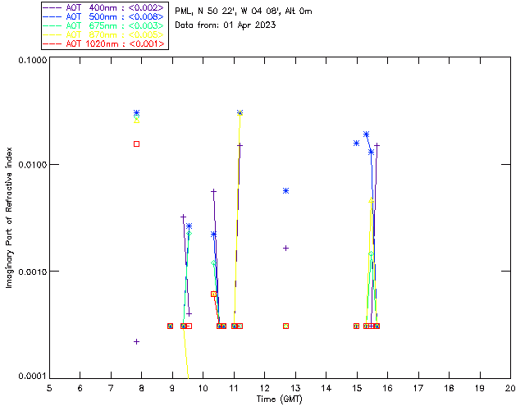
Task: Click the AOT 675nm legend entry
Action: (x=104, y=25)
